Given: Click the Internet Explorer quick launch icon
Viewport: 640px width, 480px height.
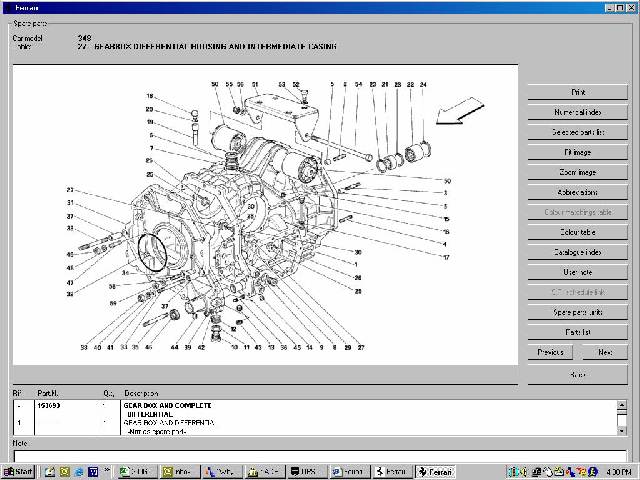Looking at the screenshot, I should point(79,472).
